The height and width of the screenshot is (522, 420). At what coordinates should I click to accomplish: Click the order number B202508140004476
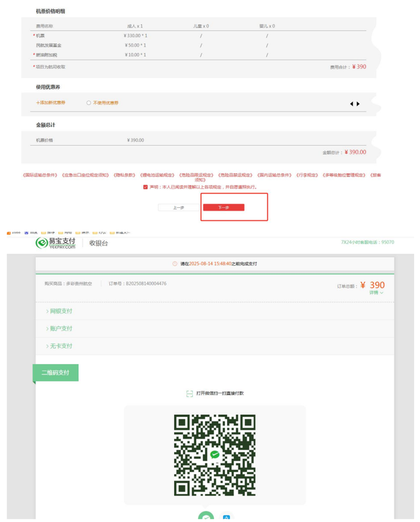click(146, 284)
